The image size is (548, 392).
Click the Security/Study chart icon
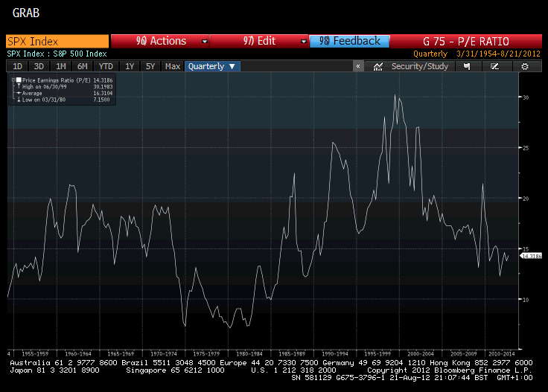(x=378, y=66)
